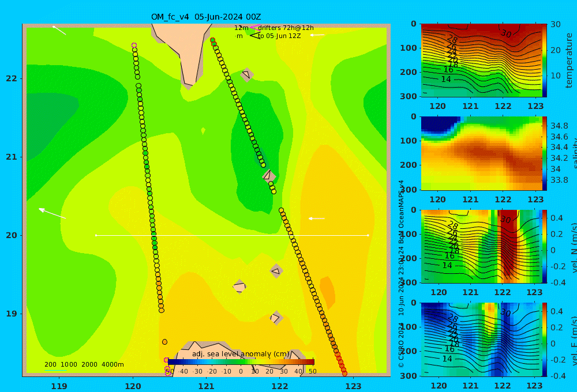577x392 pixels.
Task: Click the 'adj. sea level anomaly (cm)' label
Action: pyautogui.click(x=241, y=354)
